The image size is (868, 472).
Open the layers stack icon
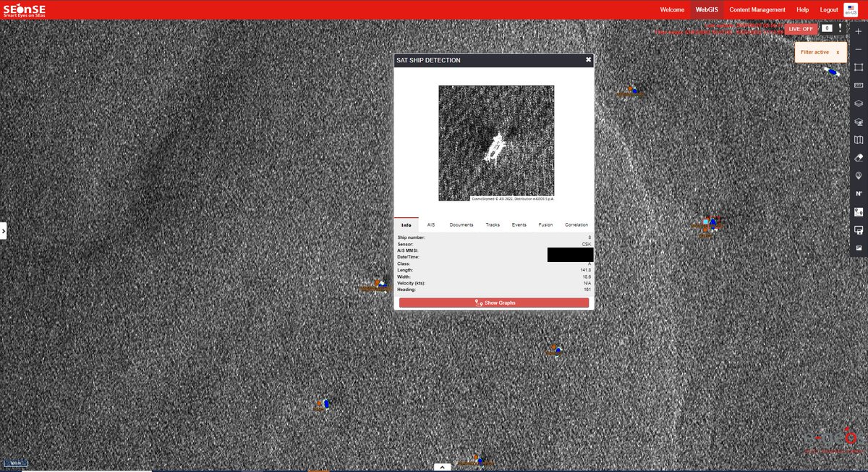859,104
